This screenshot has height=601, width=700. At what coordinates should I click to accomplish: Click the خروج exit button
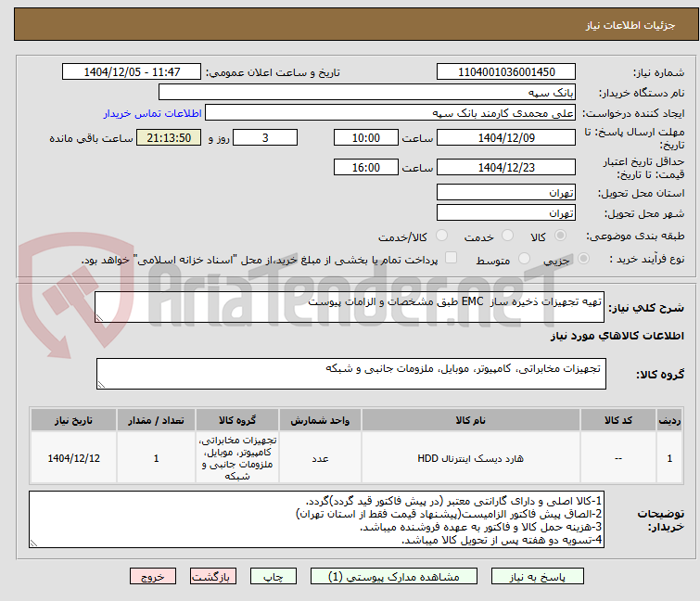[153, 577]
